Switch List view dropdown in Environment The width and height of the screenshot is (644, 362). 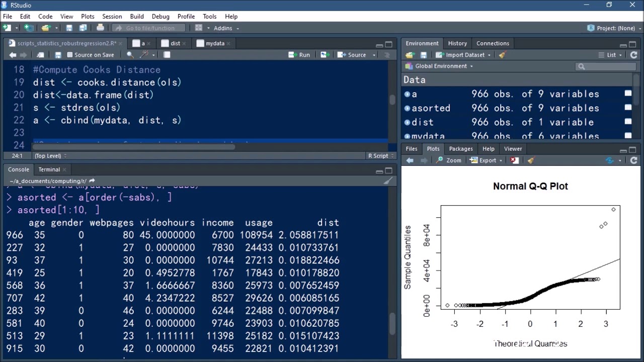click(x=610, y=55)
